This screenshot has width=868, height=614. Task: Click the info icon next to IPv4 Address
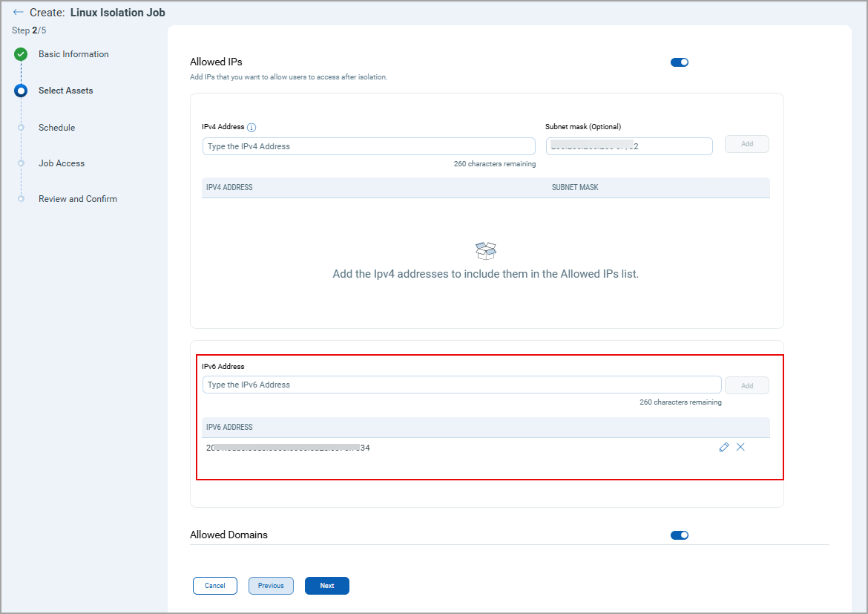[251, 128]
